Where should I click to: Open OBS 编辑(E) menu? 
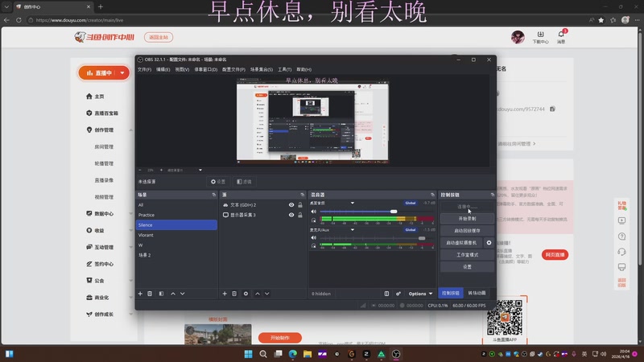(163, 69)
